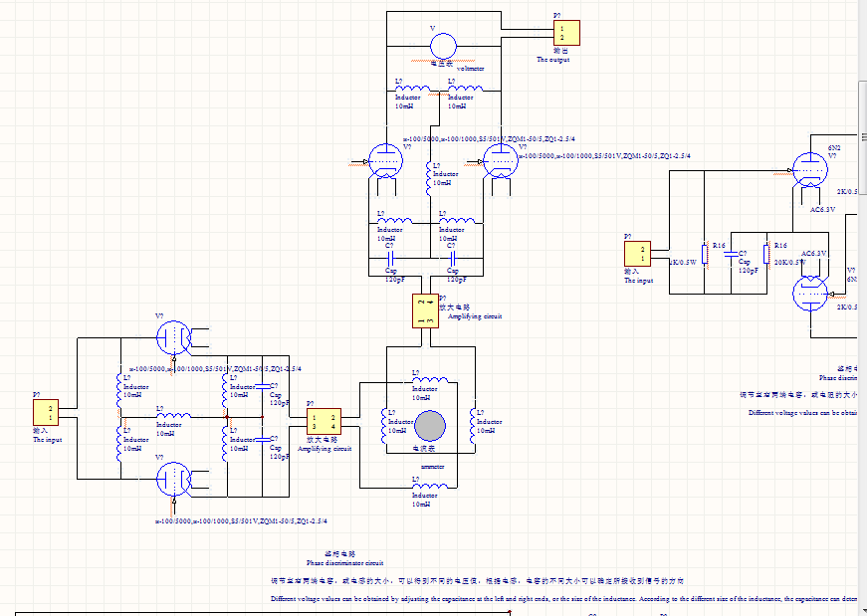The width and height of the screenshot is (867, 616).
Task: Select the input connector wired to the R16 resistors
Action: coord(637,254)
